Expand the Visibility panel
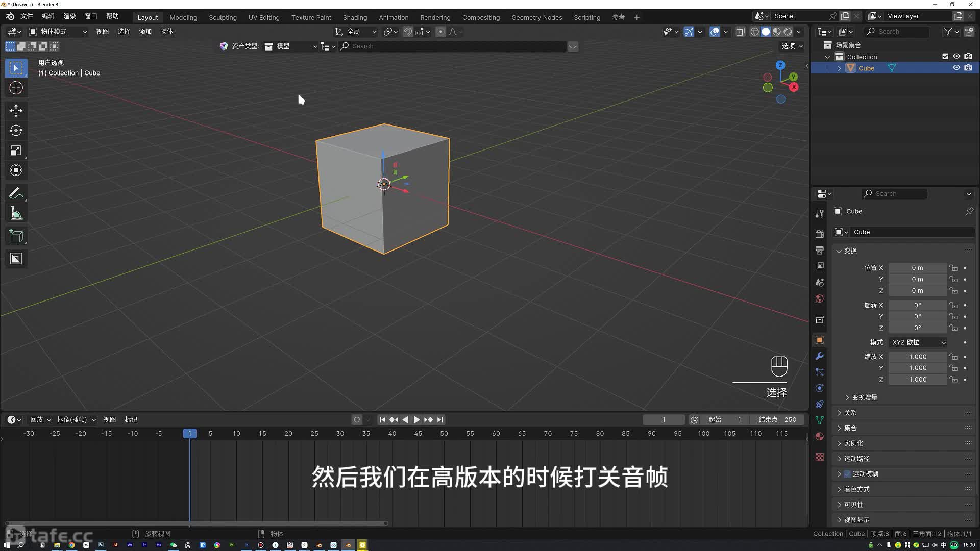The width and height of the screenshot is (980, 551). 849,505
